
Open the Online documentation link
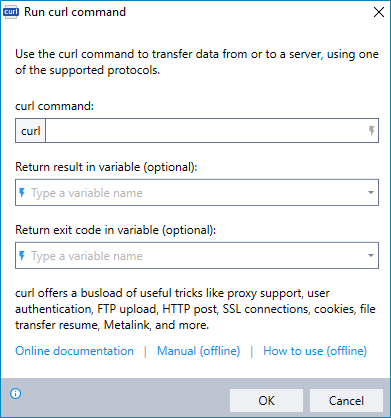tap(74, 351)
